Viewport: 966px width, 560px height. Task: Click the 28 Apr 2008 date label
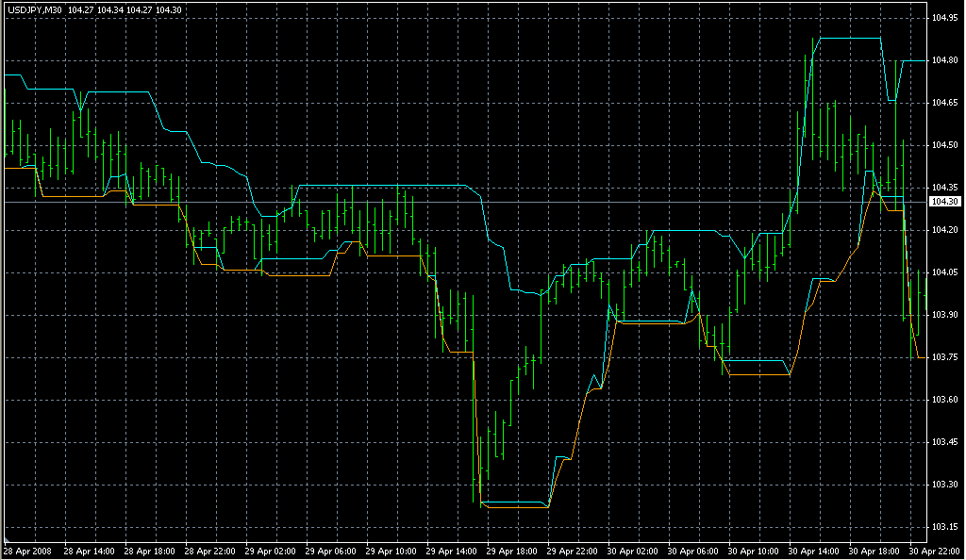(28, 552)
